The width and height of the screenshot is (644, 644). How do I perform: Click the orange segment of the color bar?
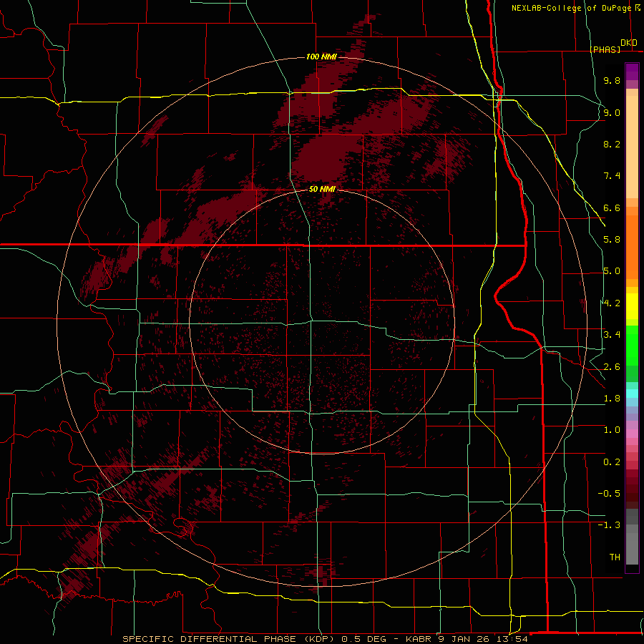click(632, 247)
